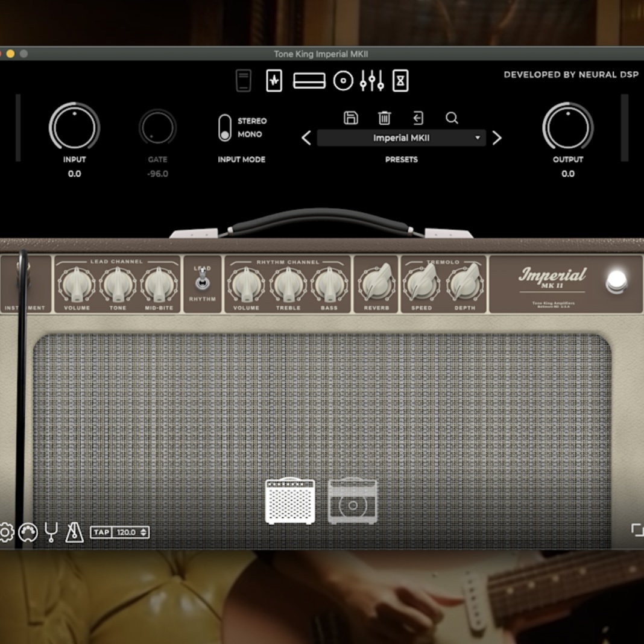This screenshot has width=644, height=644.
Task: Click the MID-BITE knob
Action: click(159, 284)
